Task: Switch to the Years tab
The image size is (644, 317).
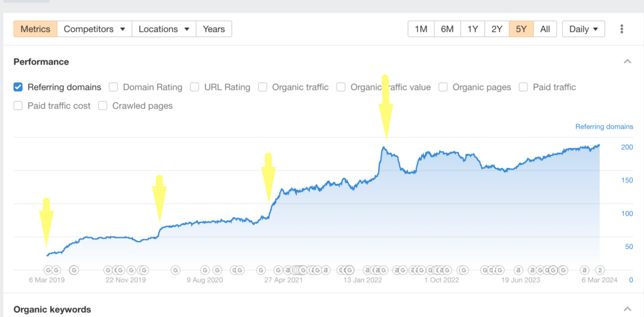Action: pos(214,29)
